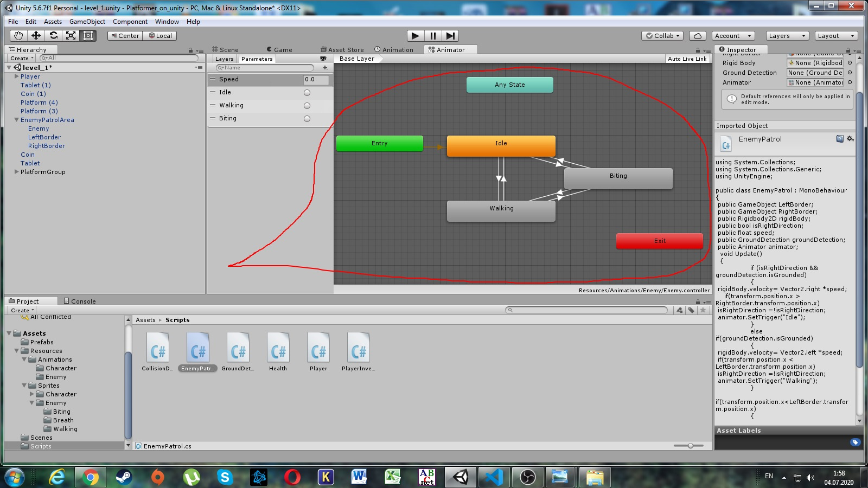
Task: Pick object for Animator field
Action: coord(850,82)
